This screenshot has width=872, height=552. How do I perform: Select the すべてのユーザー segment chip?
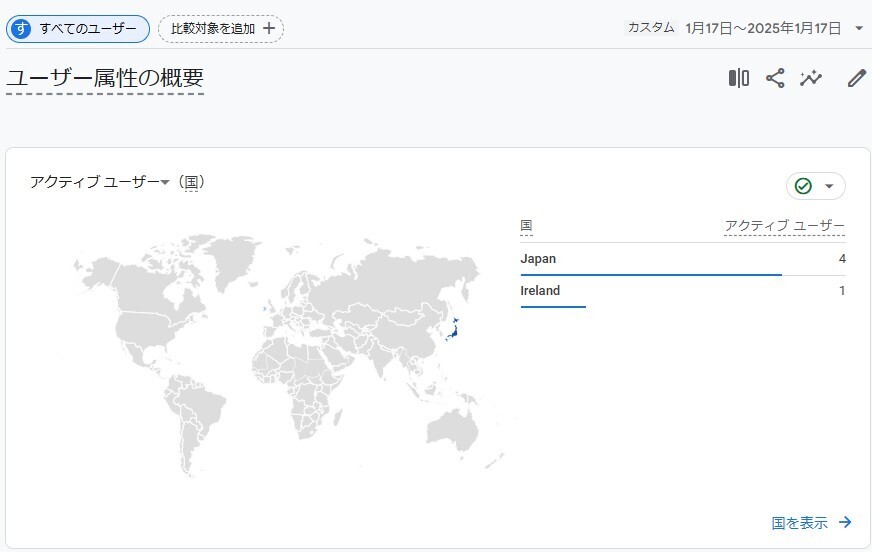[x=78, y=28]
